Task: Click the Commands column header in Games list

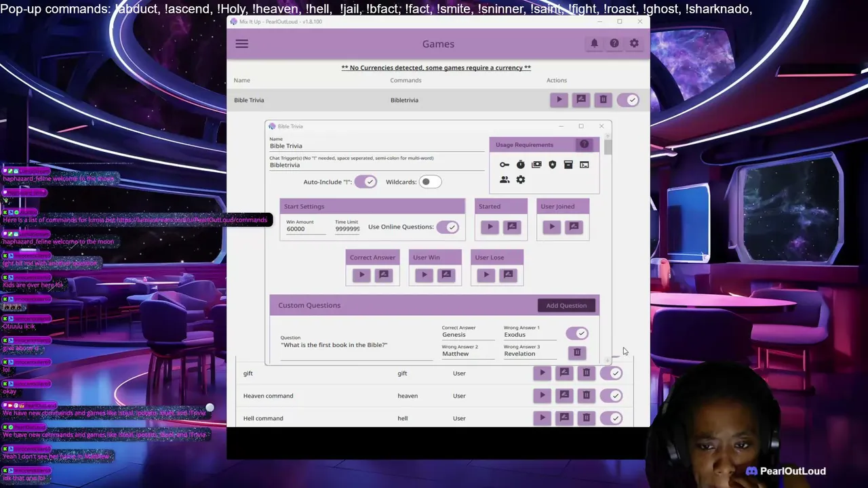Action: [x=406, y=80]
